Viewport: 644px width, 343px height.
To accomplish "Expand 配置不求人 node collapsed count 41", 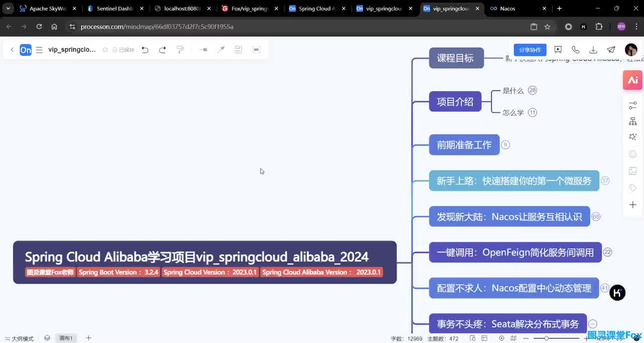I will click(x=604, y=289).
